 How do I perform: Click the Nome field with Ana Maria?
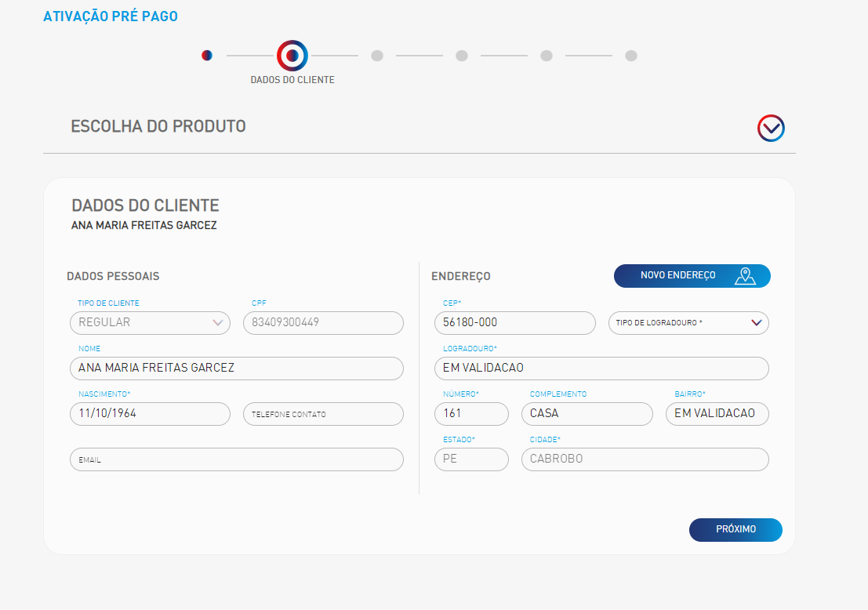tap(236, 368)
